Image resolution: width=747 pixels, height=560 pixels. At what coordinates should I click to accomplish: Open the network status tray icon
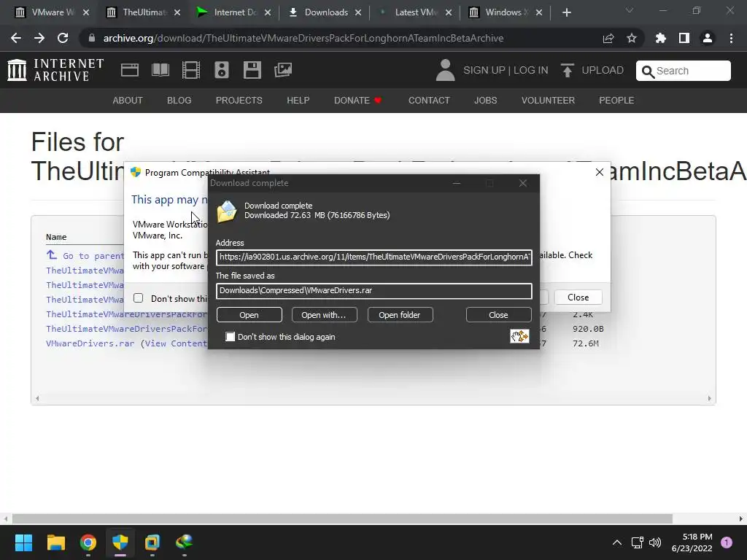[x=638, y=542]
